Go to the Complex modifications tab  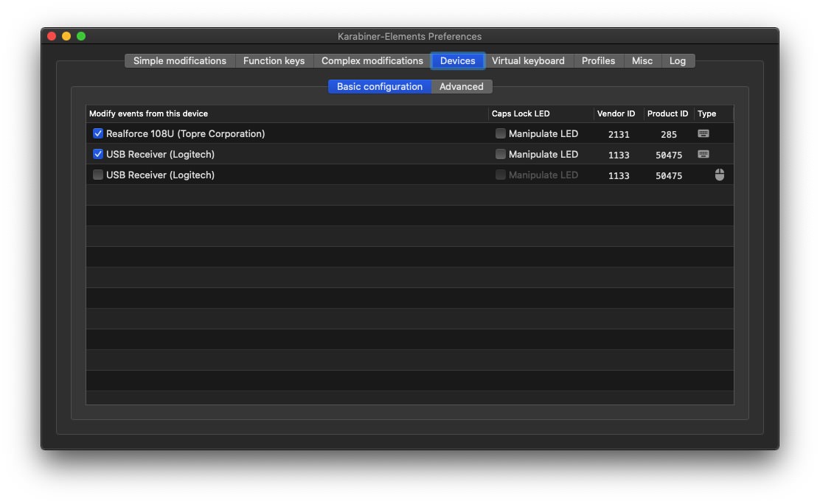(372, 61)
